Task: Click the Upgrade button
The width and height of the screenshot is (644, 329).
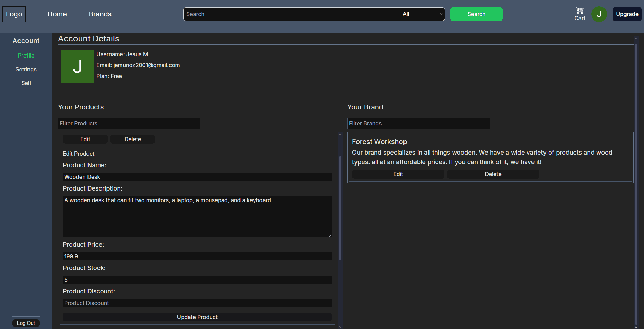Action: (x=627, y=14)
